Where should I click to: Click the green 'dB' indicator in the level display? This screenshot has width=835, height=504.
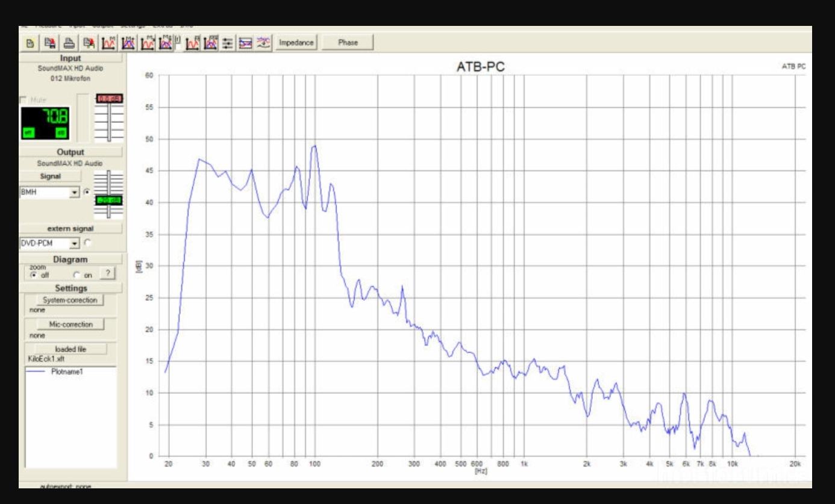[60, 132]
